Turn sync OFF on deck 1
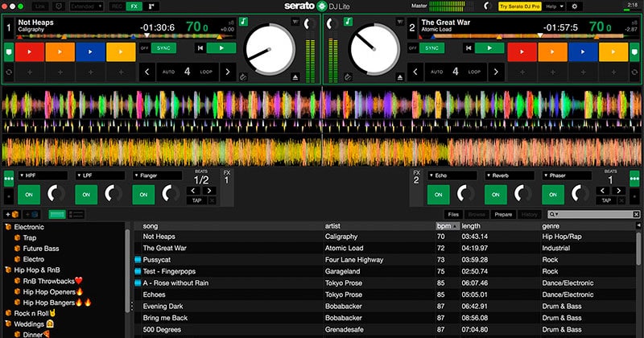 [x=144, y=48]
